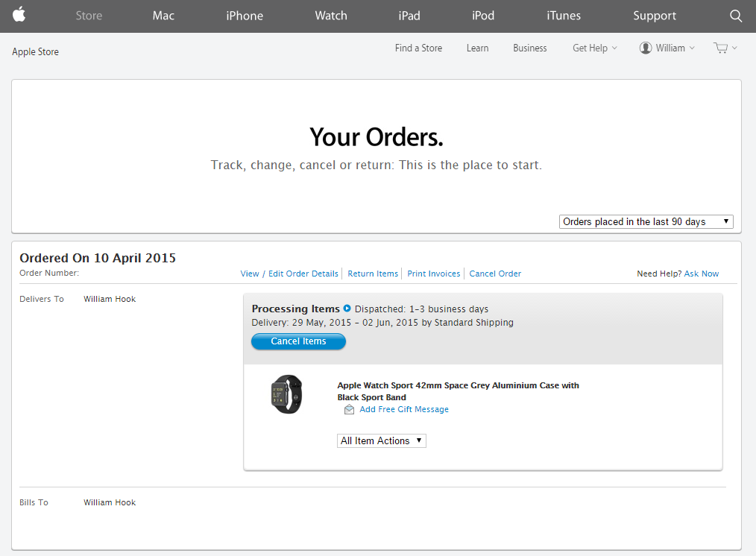Go to the iPhone section
The image size is (756, 556).
coord(245,16)
